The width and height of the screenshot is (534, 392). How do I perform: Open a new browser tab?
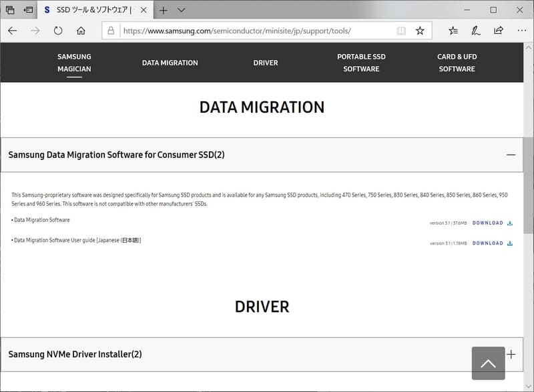click(163, 10)
